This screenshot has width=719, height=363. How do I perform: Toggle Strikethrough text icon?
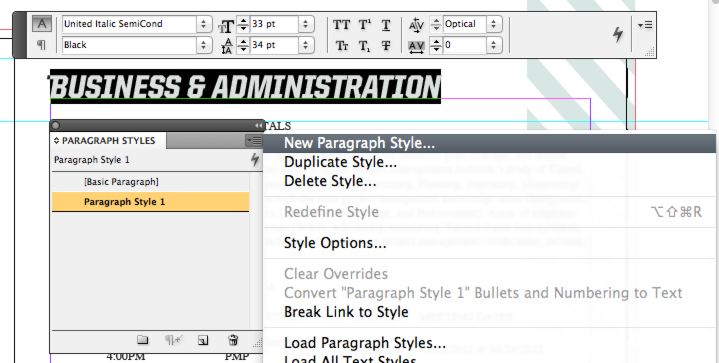click(x=386, y=45)
